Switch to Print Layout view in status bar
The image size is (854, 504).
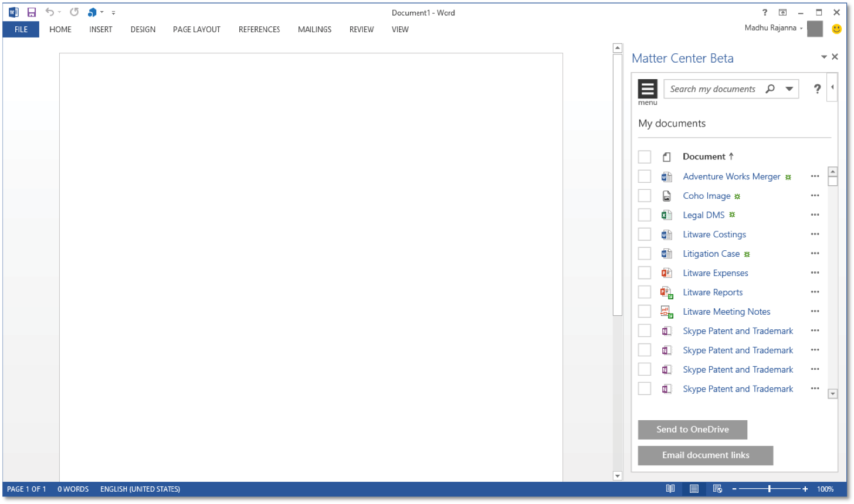(694, 489)
